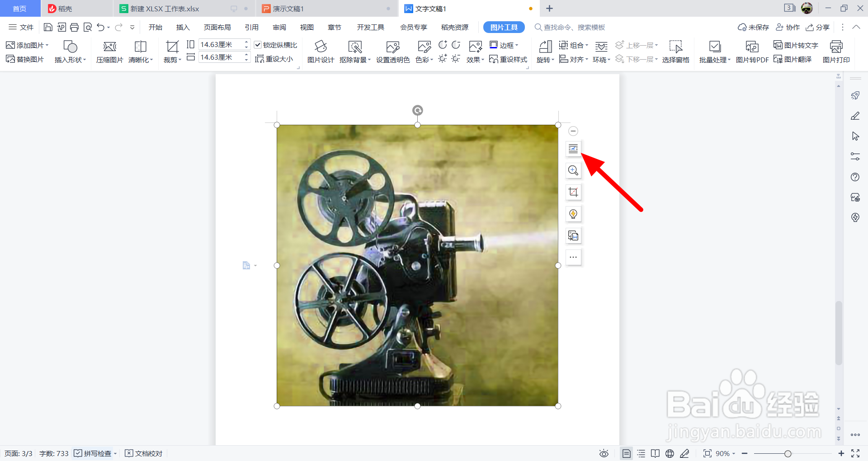Image resolution: width=868 pixels, height=461 pixels.
Task: Click the image height input field
Action: pos(221,45)
